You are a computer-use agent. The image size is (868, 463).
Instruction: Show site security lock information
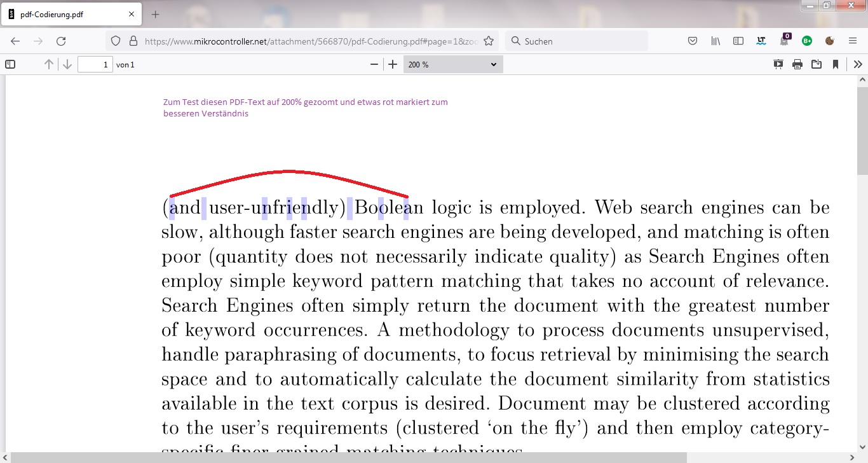[133, 41]
